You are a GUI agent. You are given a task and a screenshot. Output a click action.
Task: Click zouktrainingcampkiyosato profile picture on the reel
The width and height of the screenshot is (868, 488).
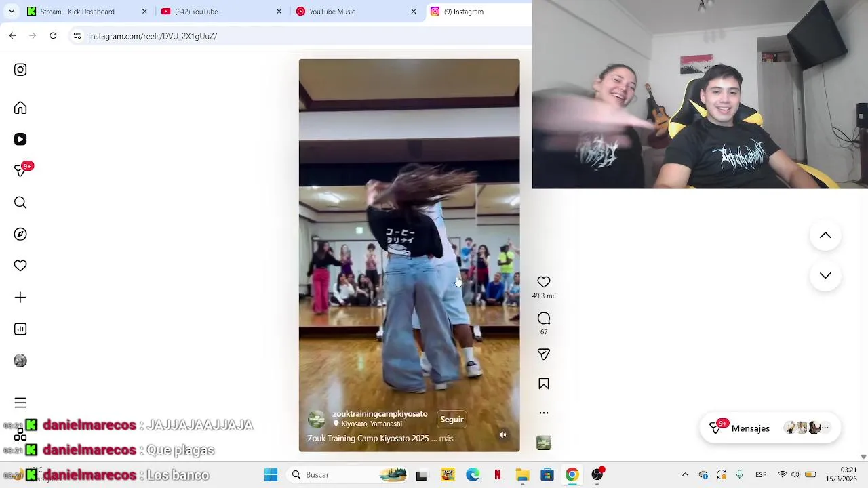click(x=317, y=420)
